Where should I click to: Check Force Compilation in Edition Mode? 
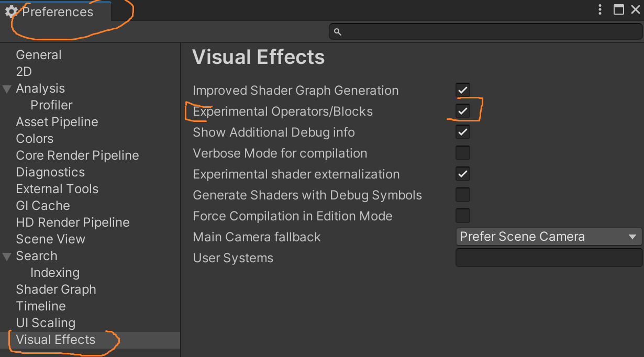click(x=462, y=216)
